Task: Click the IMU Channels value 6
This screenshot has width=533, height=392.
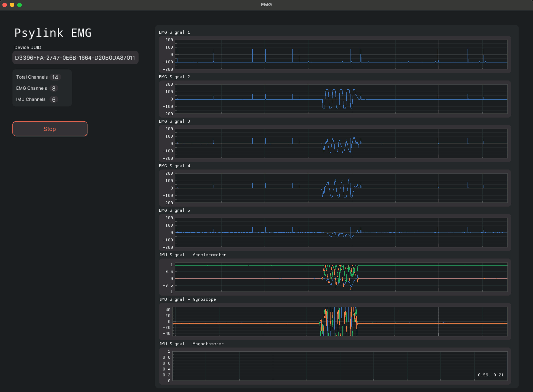Action: point(54,100)
